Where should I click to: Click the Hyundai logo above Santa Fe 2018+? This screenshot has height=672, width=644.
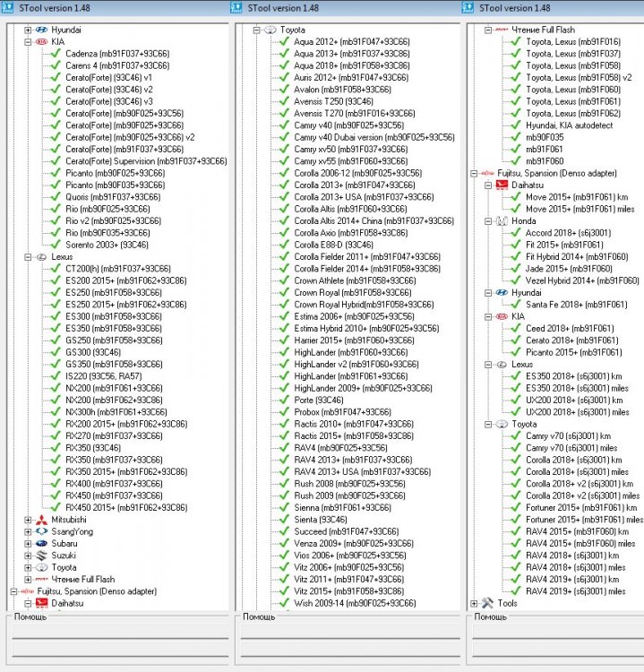[x=502, y=293]
